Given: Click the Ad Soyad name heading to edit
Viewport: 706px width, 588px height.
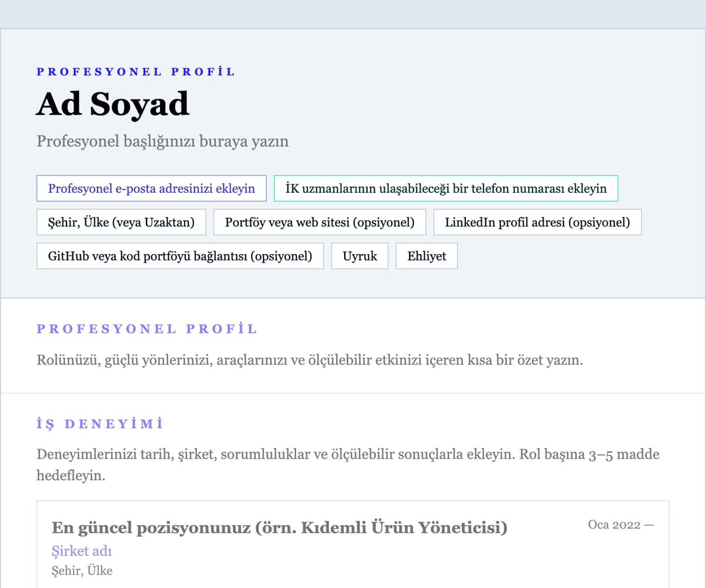Looking at the screenshot, I should [112, 103].
